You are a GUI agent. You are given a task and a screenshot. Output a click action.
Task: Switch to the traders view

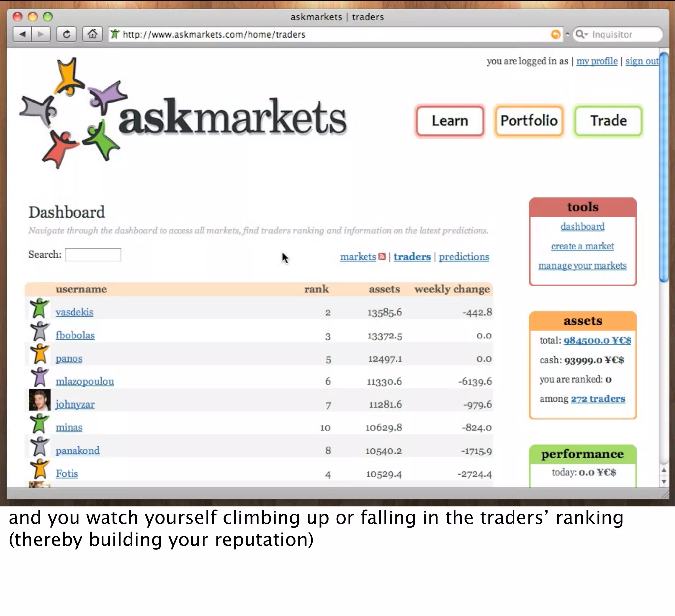412,257
